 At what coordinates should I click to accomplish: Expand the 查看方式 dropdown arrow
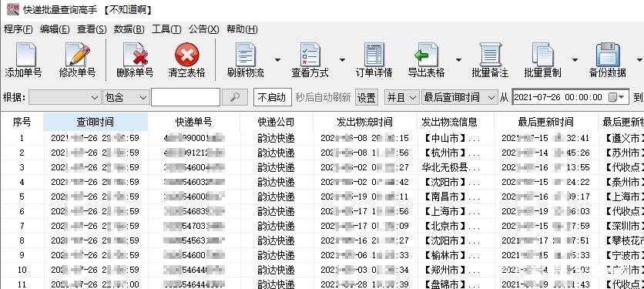point(342,60)
